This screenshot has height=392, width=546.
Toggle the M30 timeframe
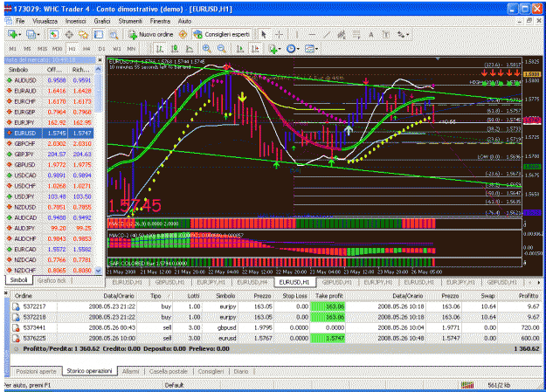[x=57, y=49]
